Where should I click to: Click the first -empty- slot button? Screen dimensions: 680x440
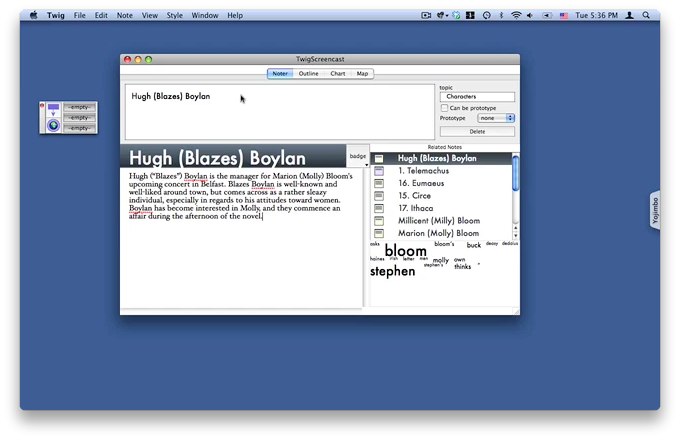click(79, 107)
